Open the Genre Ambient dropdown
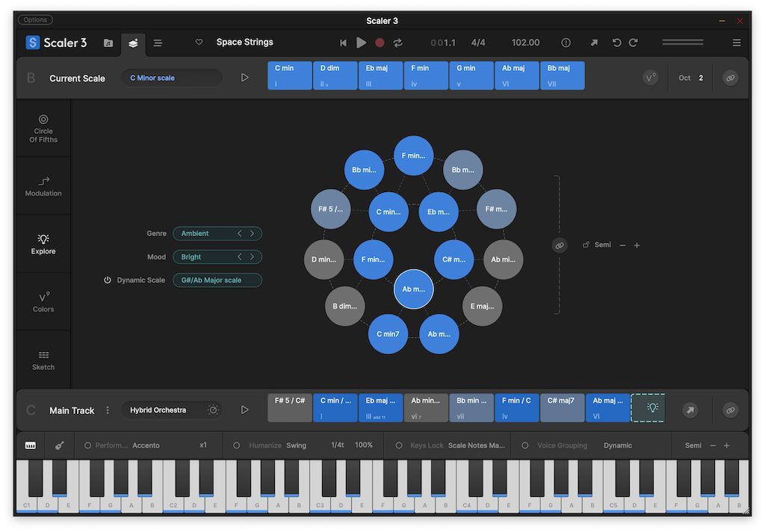Screen dimensions: 765x532 (217, 233)
